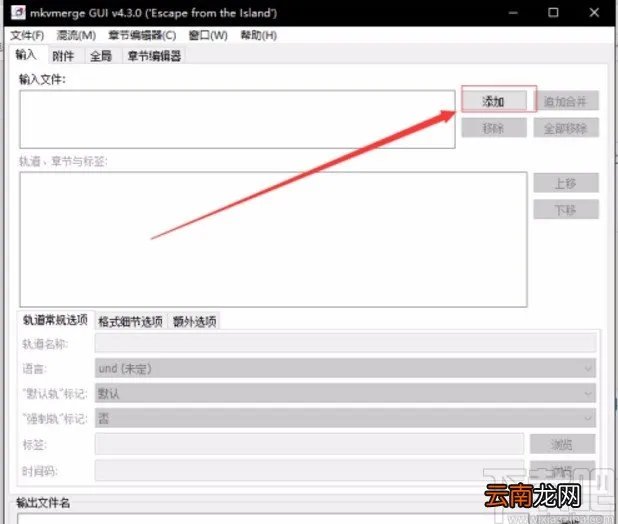618x524 pixels.
Task: Click the 移除 button
Action: pyautogui.click(x=494, y=128)
